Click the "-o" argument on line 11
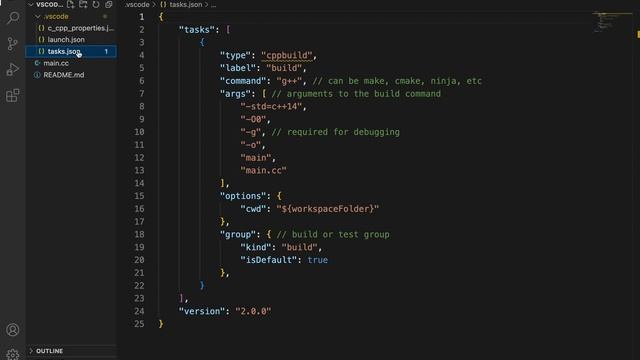The width and height of the screenshot is (640, 360). click(251, 144)
